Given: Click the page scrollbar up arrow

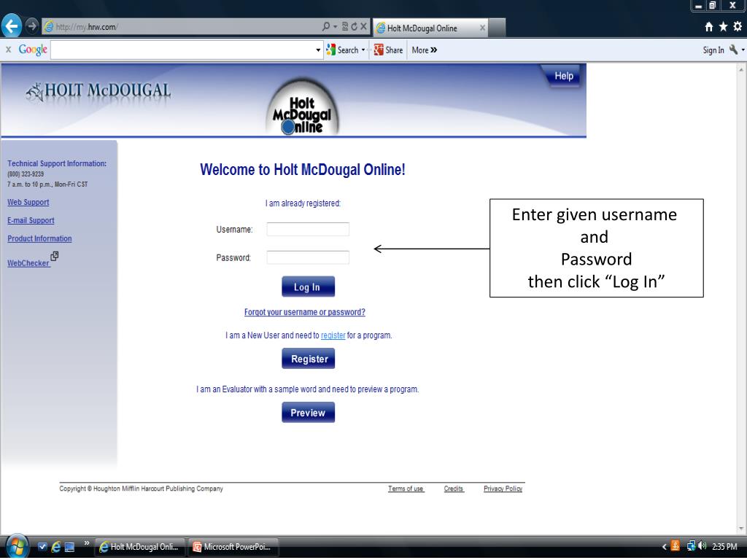Looking at the screenshot, I should click(741, 69).
